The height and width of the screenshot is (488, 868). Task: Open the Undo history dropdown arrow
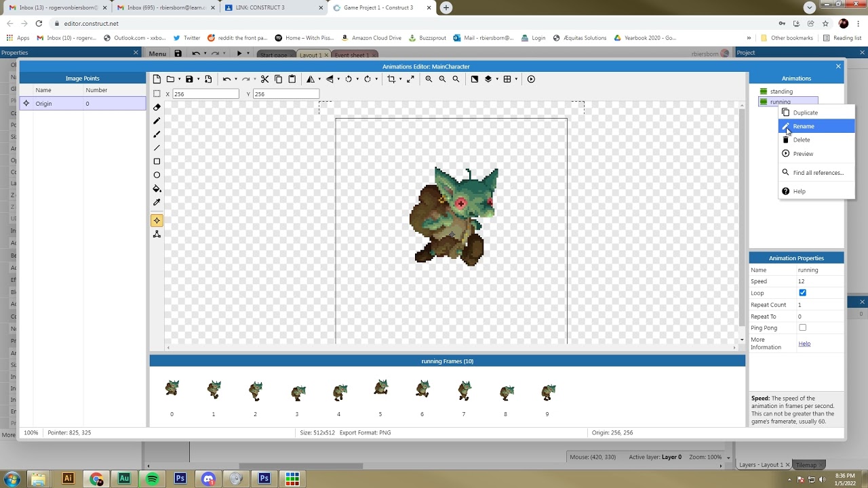point(235,79)
